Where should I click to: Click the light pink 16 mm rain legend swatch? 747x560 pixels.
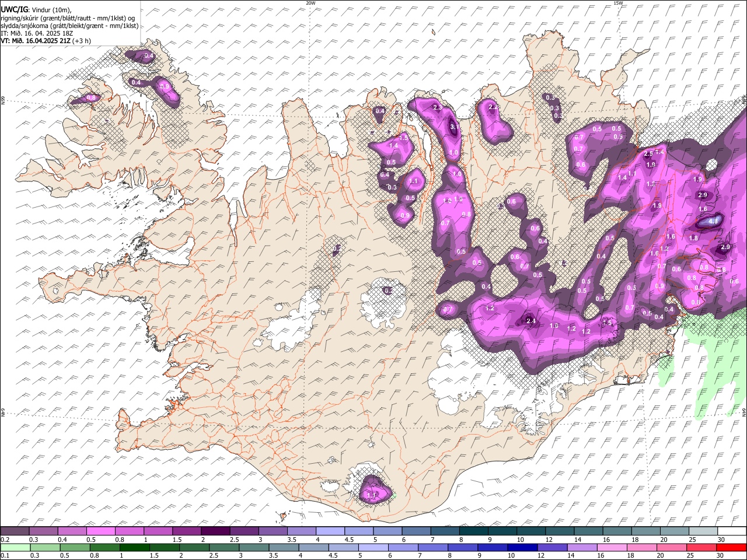point(612,547)
